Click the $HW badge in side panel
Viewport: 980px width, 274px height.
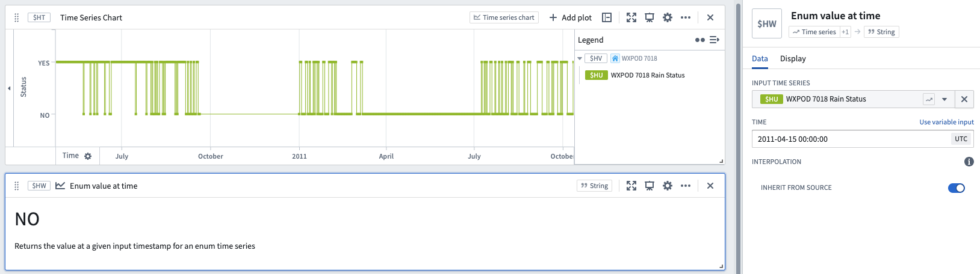coord(767,23)
